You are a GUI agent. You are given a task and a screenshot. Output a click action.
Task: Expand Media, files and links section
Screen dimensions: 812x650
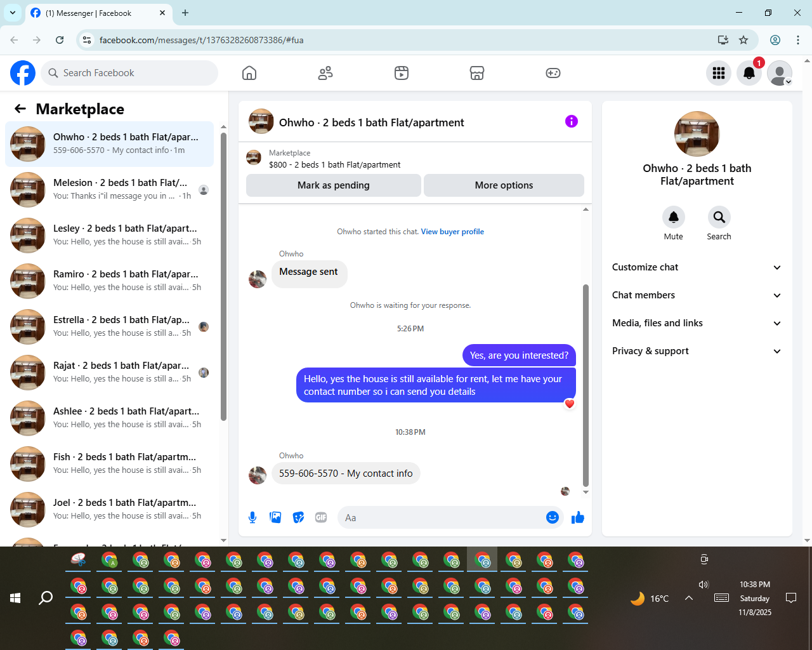[697, 323]
